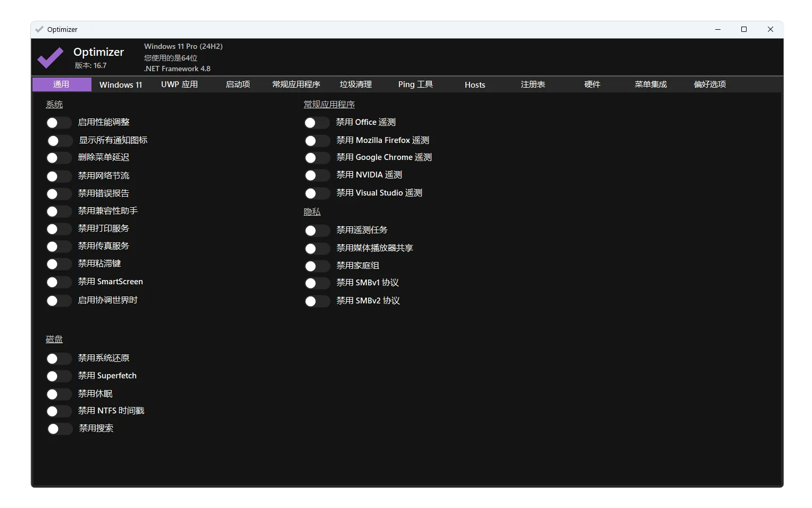Click the Optimizer header title text
The width and height of the screenshot is (812, 508).
coord(98,52)
